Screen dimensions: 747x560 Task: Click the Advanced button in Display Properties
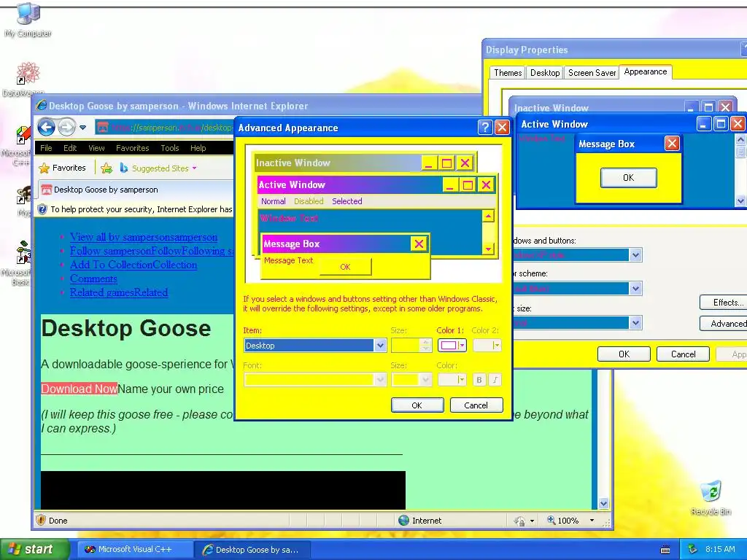point(723,324)
